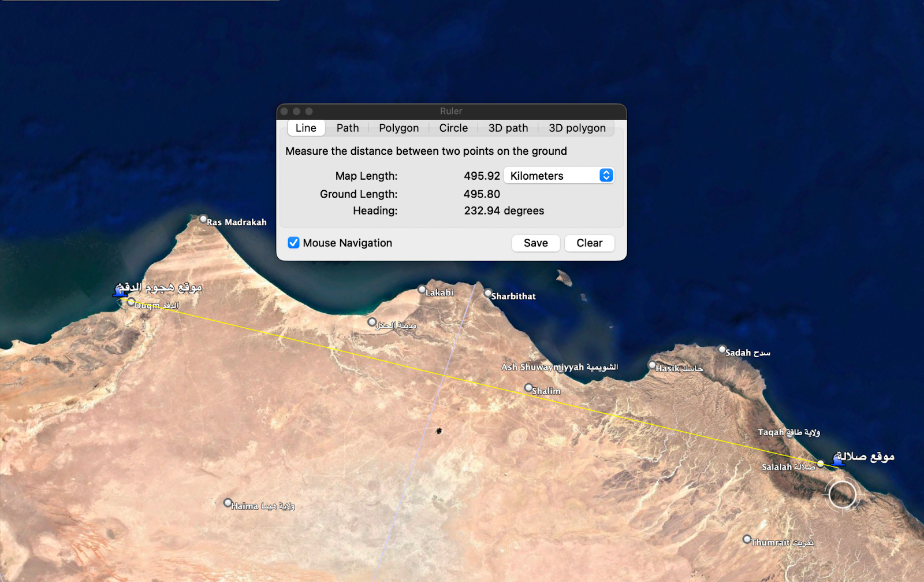This screenshot has width=924, height=582.
Task: Select the Lakabi place marker dot
Action: coord(422,290)
